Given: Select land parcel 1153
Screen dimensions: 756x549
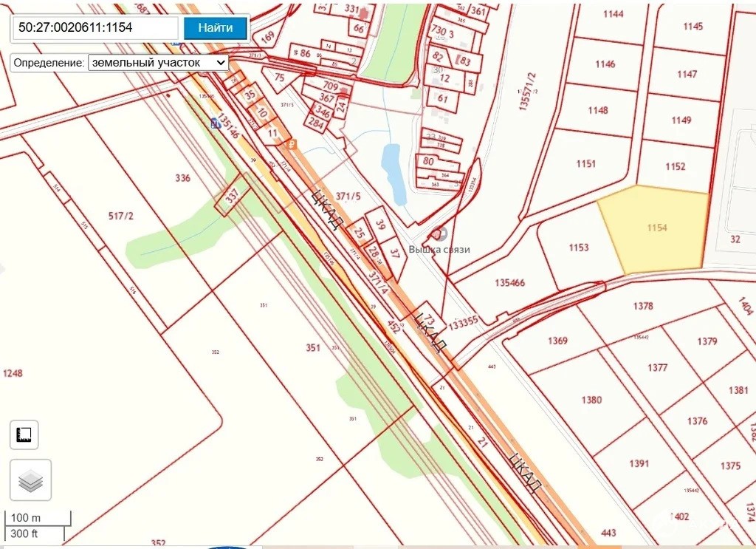Looking at the screenshot, I should (x=579, y=248).
